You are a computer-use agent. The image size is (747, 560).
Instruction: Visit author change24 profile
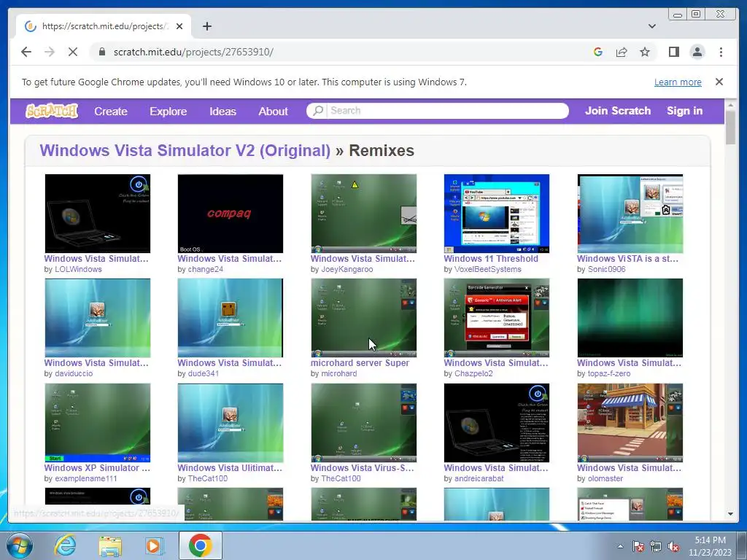205,270
